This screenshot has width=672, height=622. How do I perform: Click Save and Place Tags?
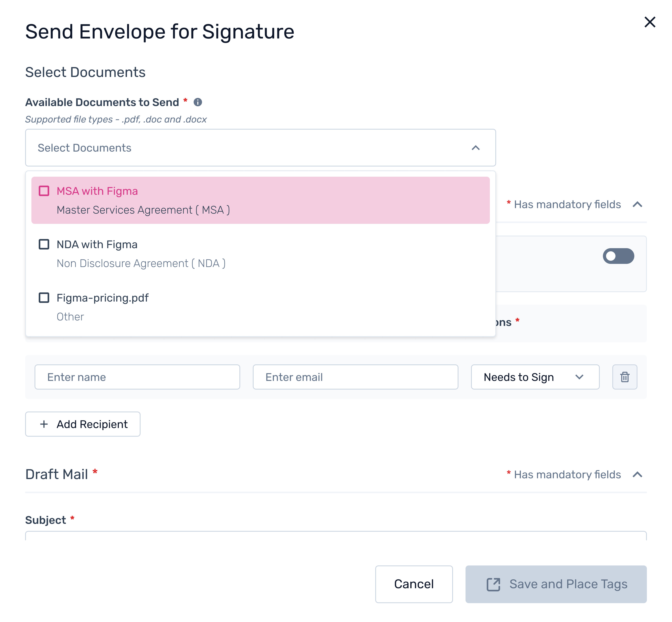pyautogui.click(x=556, y=584)
